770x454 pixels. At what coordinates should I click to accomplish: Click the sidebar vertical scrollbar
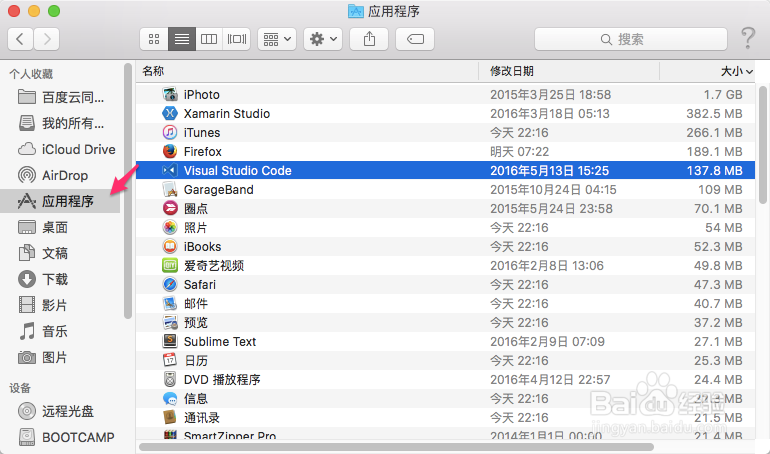(x=128, y=191)
